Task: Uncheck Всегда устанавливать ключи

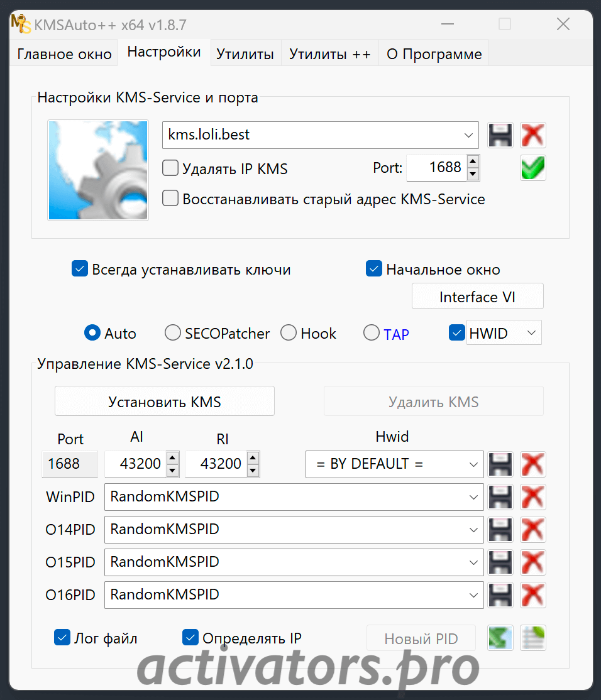Action: coord(80,270)
